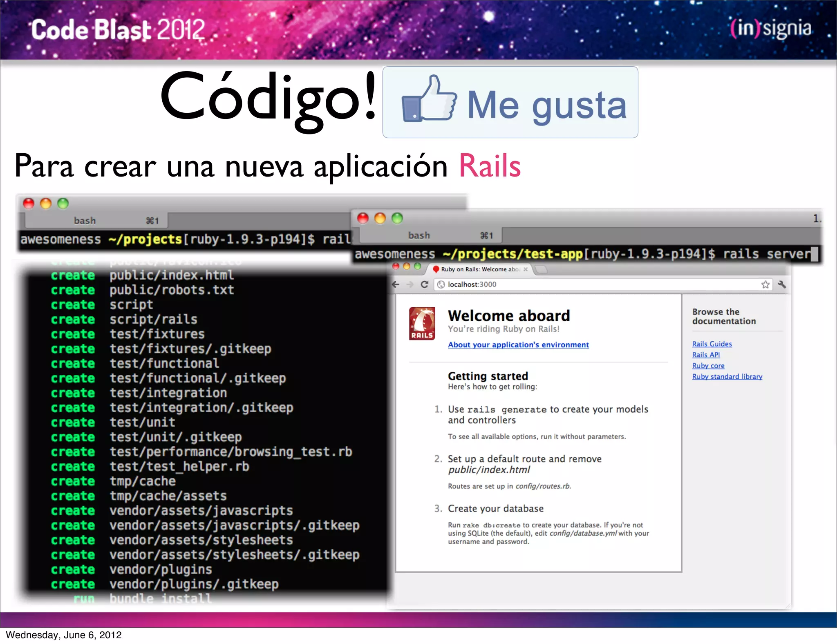Open the Ruby core link
This screenshot has width=837, height=644.
pos(708,366)
